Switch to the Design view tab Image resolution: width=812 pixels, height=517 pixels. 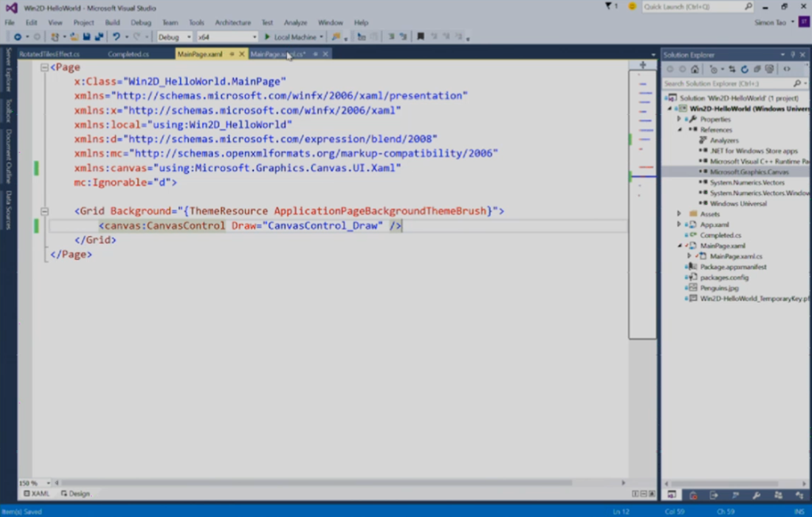tap(75, 494)
